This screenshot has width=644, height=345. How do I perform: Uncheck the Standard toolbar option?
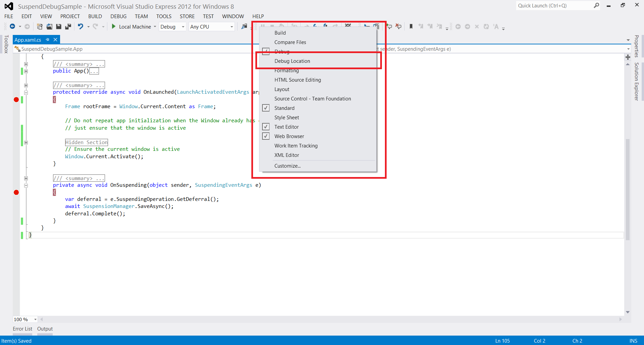266,108
